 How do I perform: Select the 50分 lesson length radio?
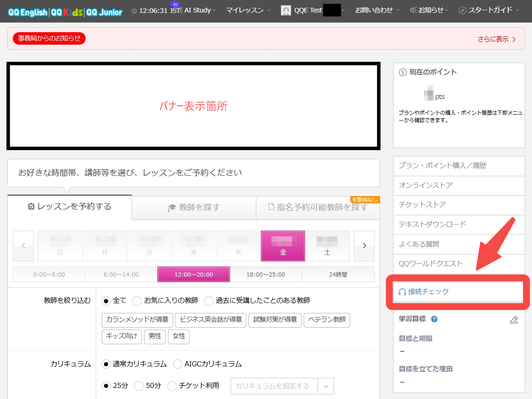pyautogui.click(x=139, y=386)
